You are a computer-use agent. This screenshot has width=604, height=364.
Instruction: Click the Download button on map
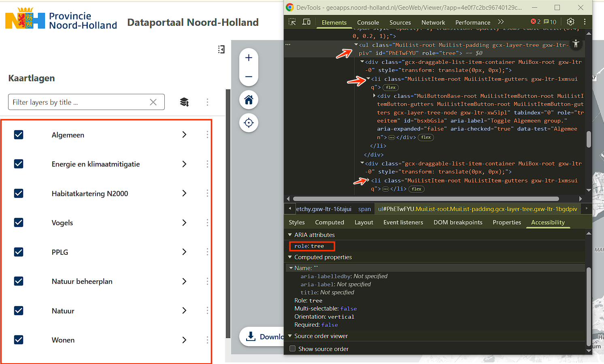(x=262, y=336)
